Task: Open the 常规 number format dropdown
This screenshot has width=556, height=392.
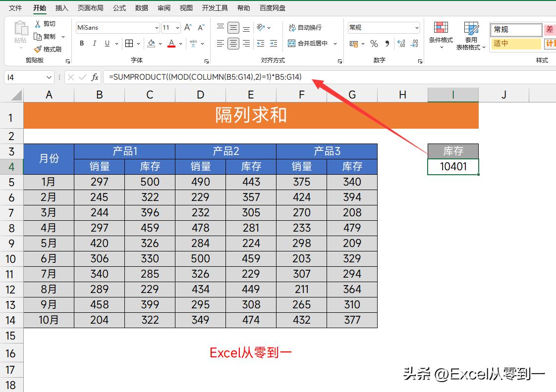Action: point(416,27)
